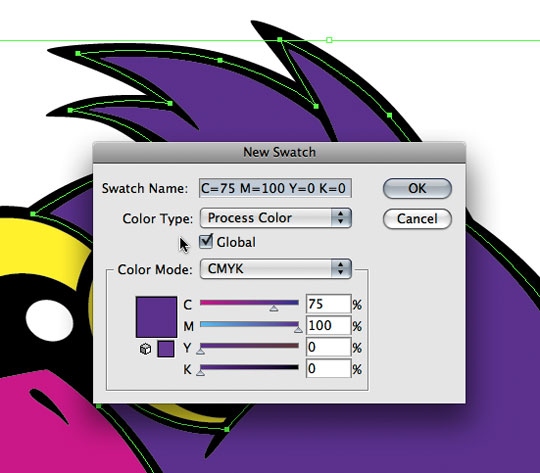
Task: Click the large purple color preview swatch
Action: pos(157,317)
